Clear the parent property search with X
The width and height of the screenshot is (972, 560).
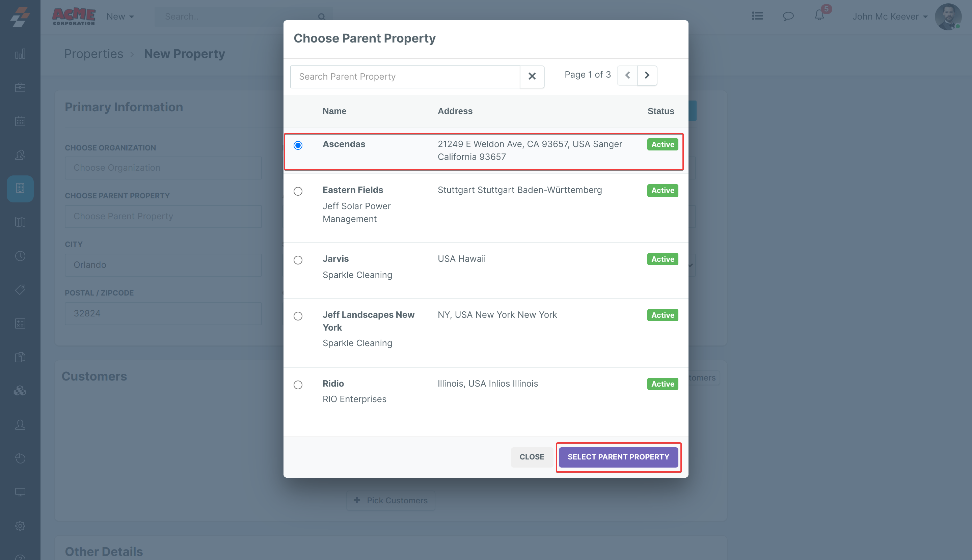(x=532, y=77)
